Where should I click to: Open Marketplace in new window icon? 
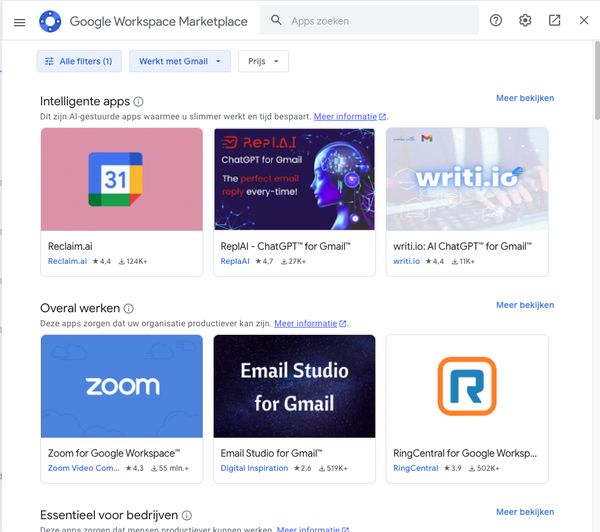554,20
